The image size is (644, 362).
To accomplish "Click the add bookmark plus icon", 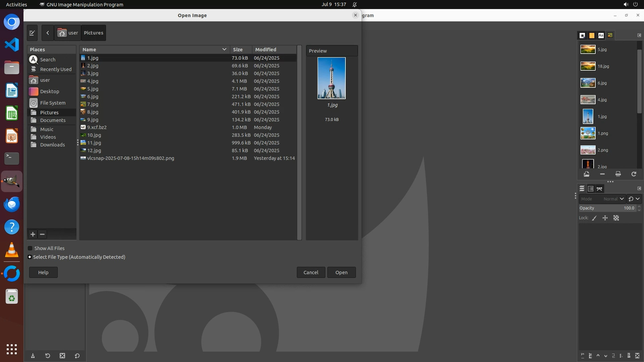I will tap(33, 234).
